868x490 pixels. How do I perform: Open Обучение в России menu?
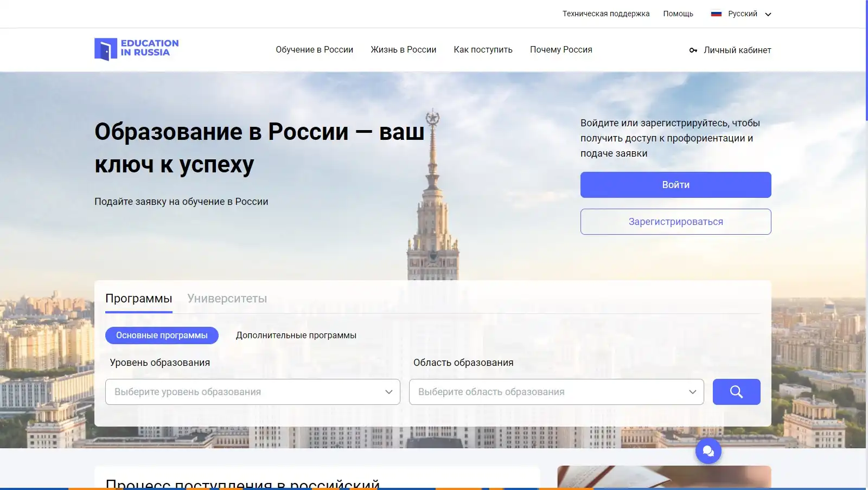click(x=314, y=50)
